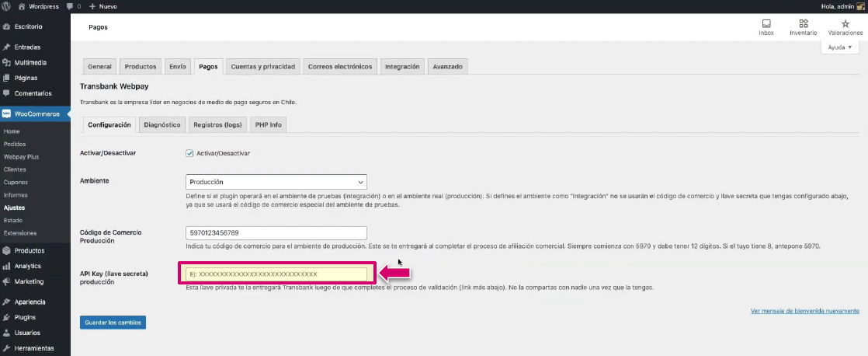Viewport: 868px width, 356px height.
Task: Open Entradas pin icon menu
Action: [6, 47]
